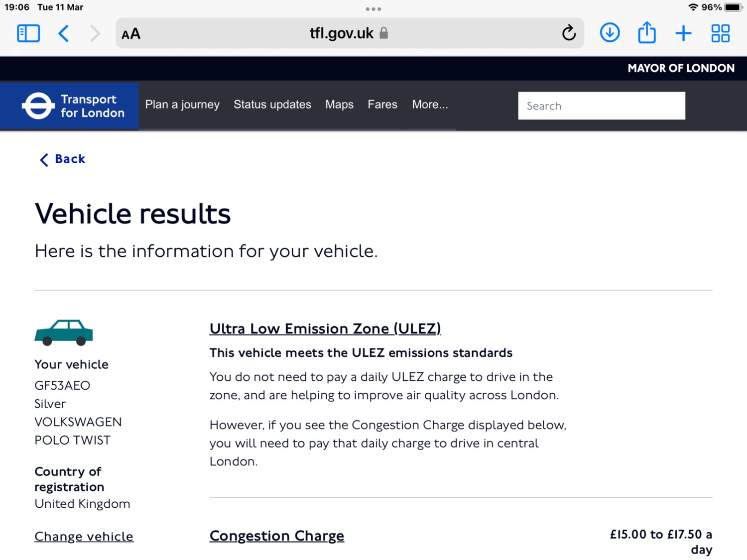Tap the three-dot multitasking indicator
Image resolution: width=747 pixels, height=560 pixels.
[373, 9]
